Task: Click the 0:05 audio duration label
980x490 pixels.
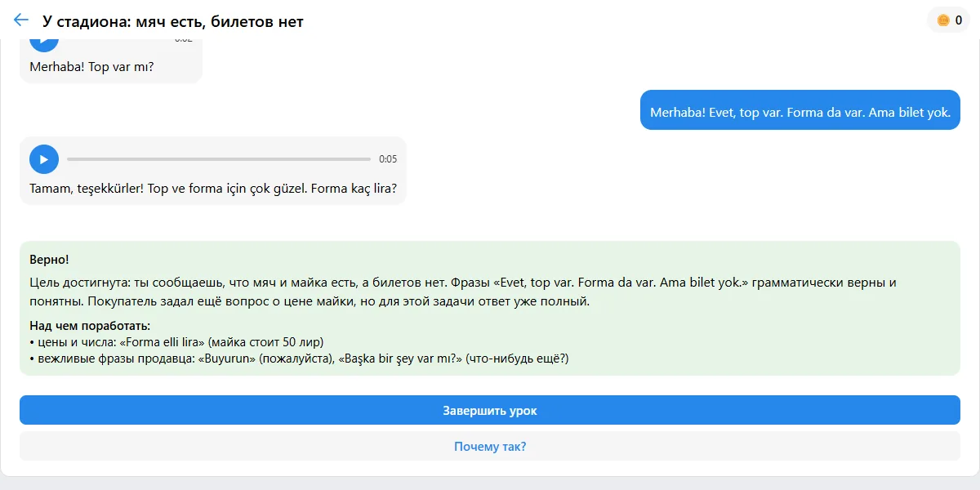Action: pos(388,159)
